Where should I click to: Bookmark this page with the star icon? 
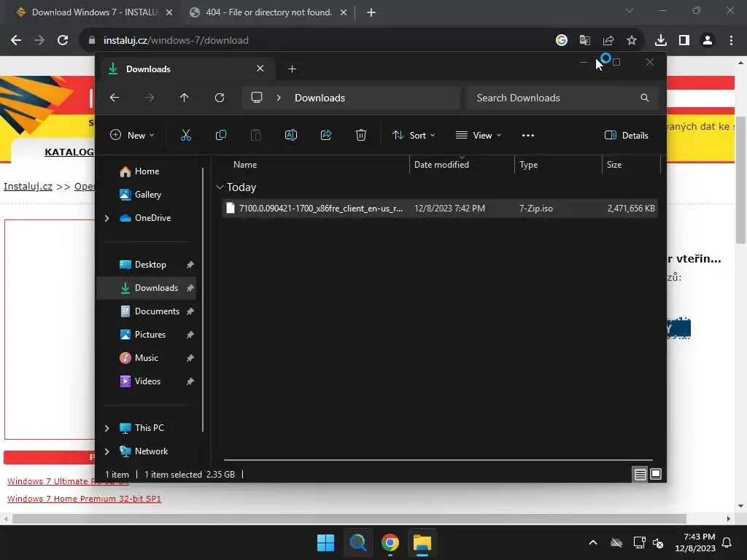[x=632, y=40]
